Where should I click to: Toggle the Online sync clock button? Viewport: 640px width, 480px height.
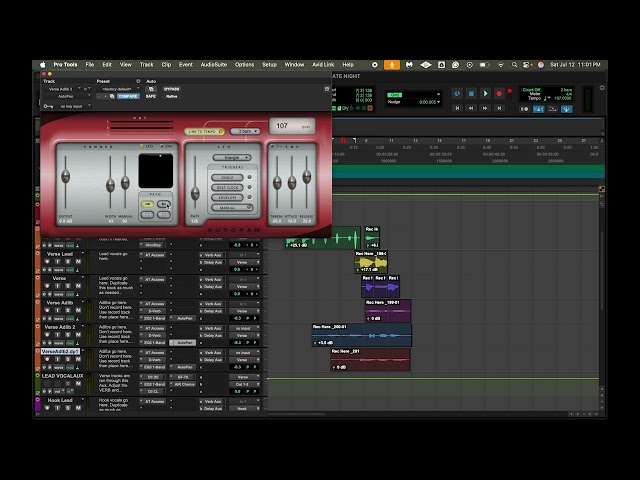click(457, 93)
